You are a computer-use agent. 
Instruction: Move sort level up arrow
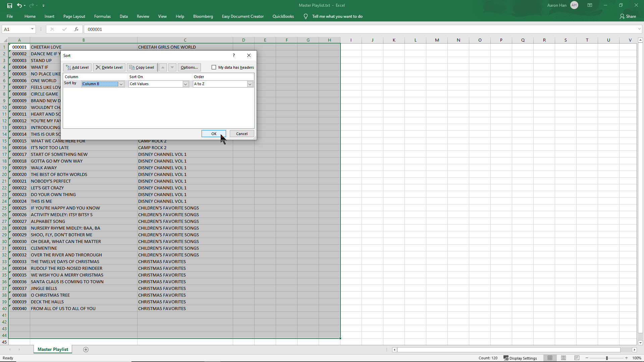pyautogui.click(x=163, y=67)
